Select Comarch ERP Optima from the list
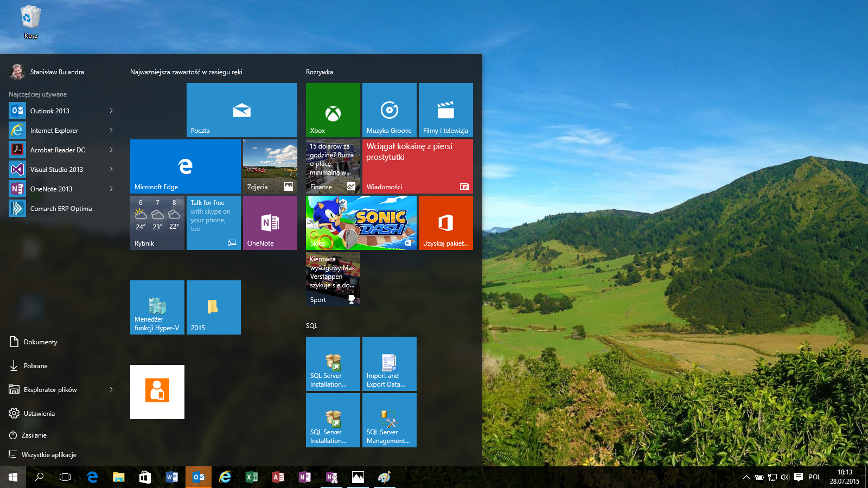The height and width of the screenshot is (488, 868). [61, 208]
